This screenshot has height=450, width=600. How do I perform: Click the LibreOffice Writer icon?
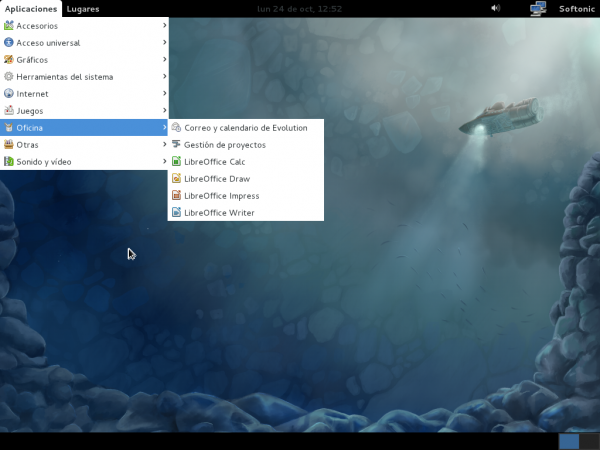pyautogui.click(x=176, y=212)
